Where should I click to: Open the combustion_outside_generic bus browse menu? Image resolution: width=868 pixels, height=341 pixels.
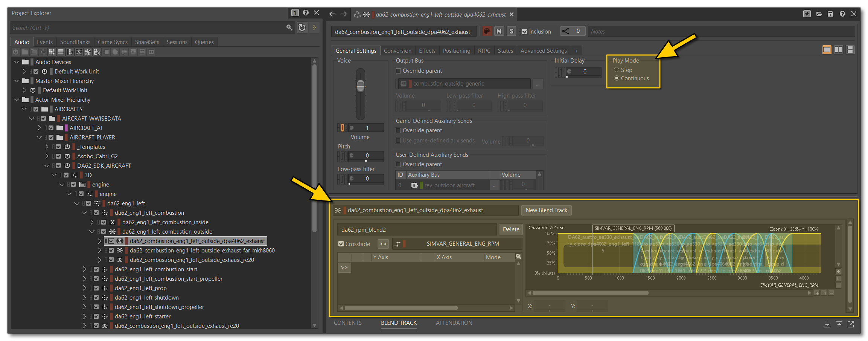point(538,84)
